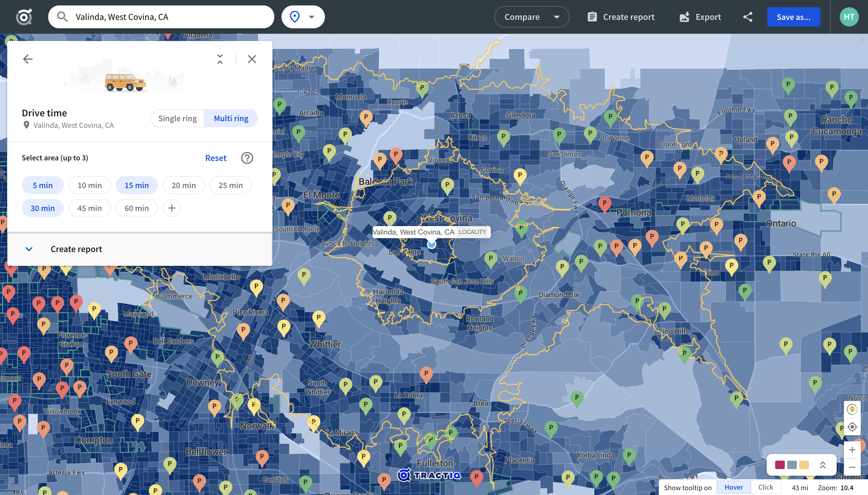Click the orange P marker near Pico Rivera
The height and width of the screenshot is (495, 868).
[283, 302]
